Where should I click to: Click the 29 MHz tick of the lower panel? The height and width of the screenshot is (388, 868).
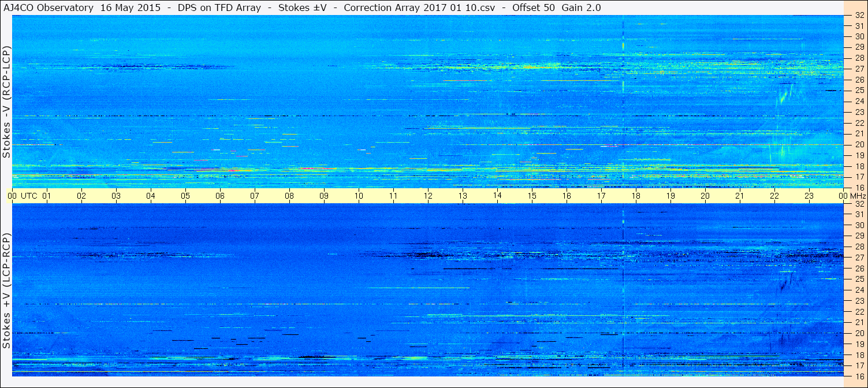pos(859,236)
